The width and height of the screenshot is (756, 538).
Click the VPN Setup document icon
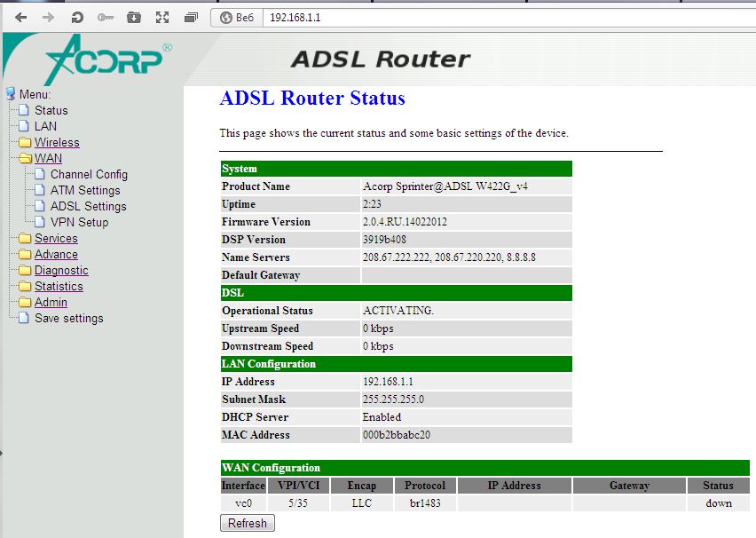40,221
